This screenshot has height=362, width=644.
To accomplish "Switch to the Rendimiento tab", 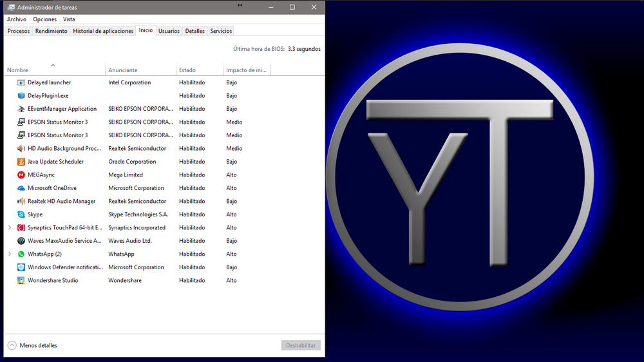I will (x=52, y=31).
